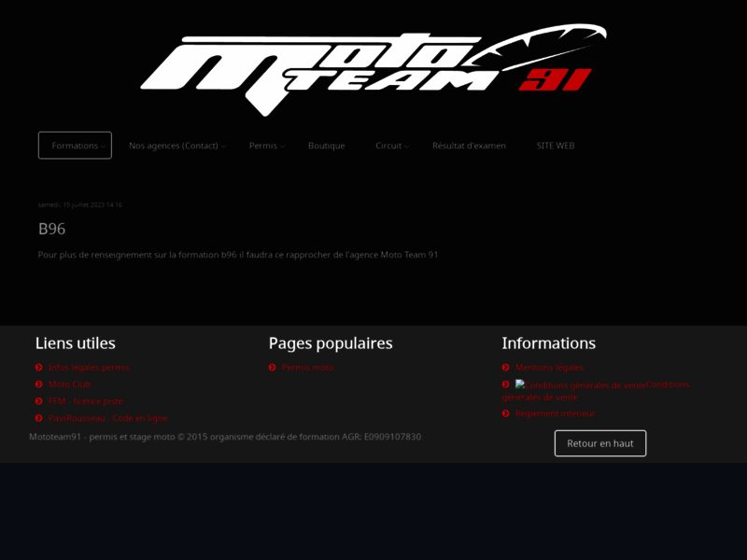Open the Règlement intérieur link

tap(555, 413)
